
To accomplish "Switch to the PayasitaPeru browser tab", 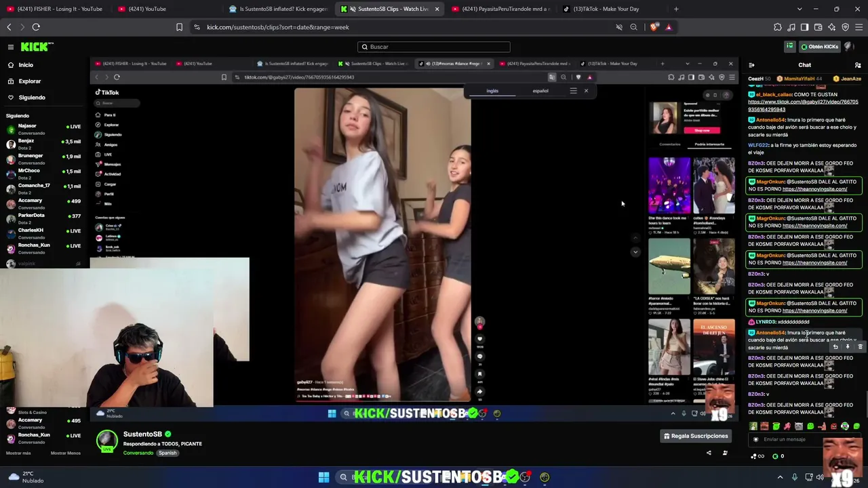I will pos(500,9).
